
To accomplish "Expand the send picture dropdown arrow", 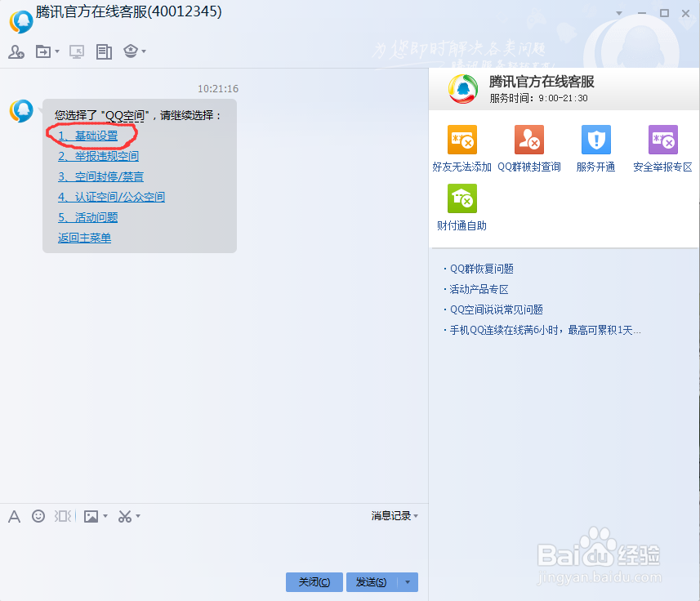I will point(105,516).
